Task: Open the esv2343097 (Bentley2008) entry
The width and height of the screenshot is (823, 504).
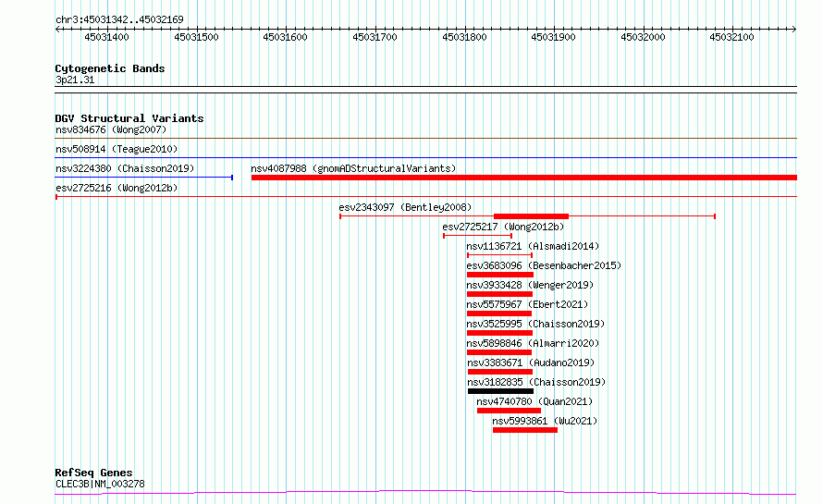Action: (x=405, y=208)
